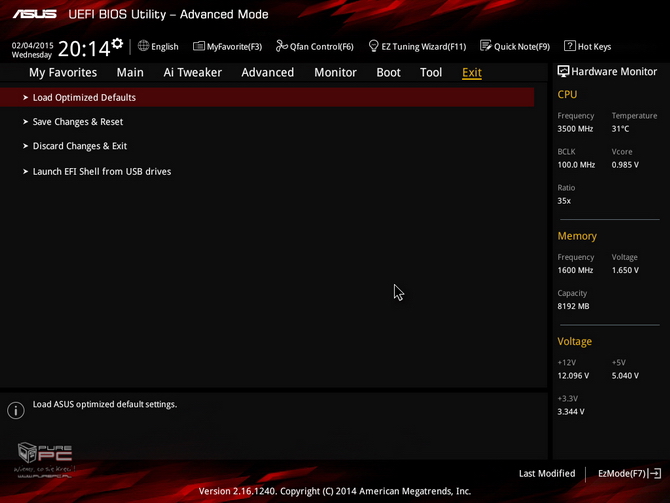Open the My Favorites tab
Image resolution: width=670 pixels, height=503 pixels.
click(x=63, y=72)
